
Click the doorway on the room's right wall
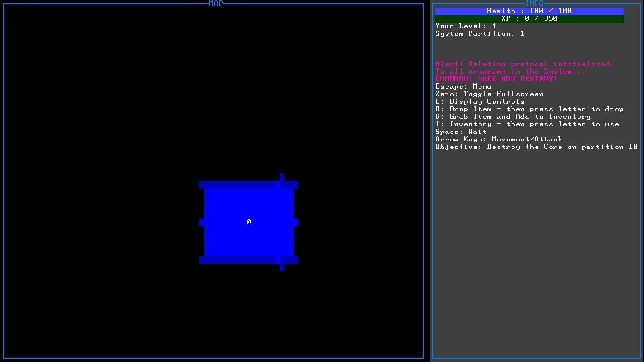pyautogui.click(x=296, y=222)
